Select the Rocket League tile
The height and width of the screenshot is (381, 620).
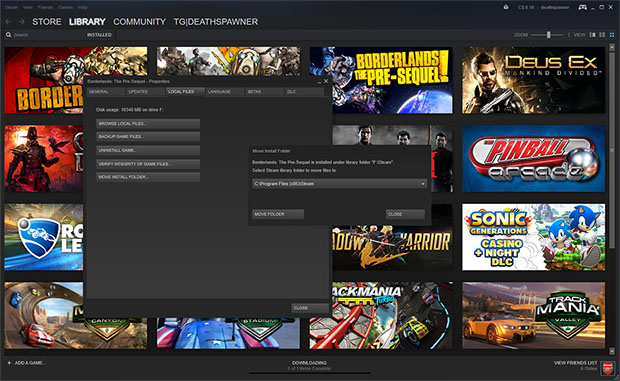(43, 237)
